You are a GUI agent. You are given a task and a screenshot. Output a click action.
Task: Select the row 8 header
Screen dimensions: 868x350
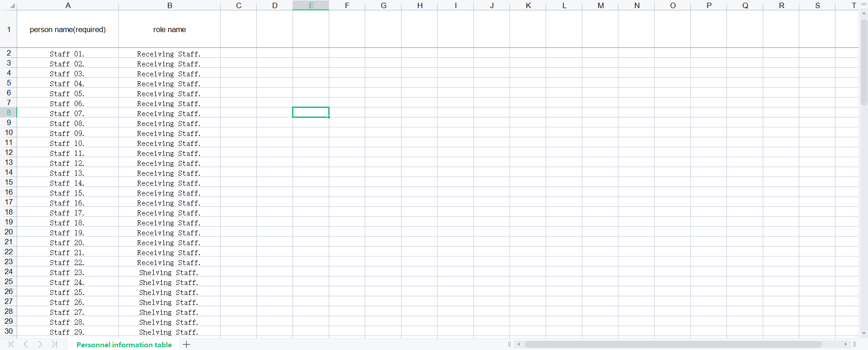point(9,112)
